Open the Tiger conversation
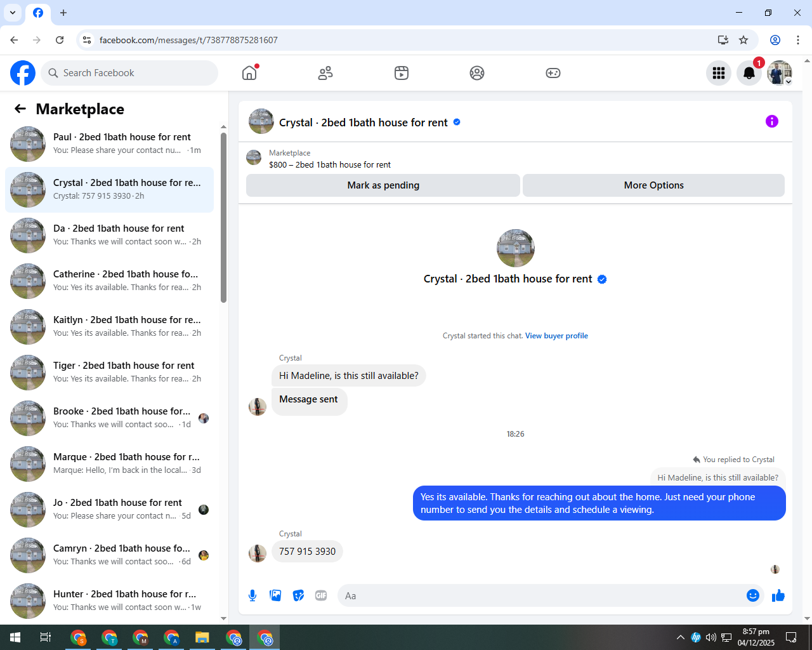This screenshot has height=650, width=812. (x=110, y=373)
